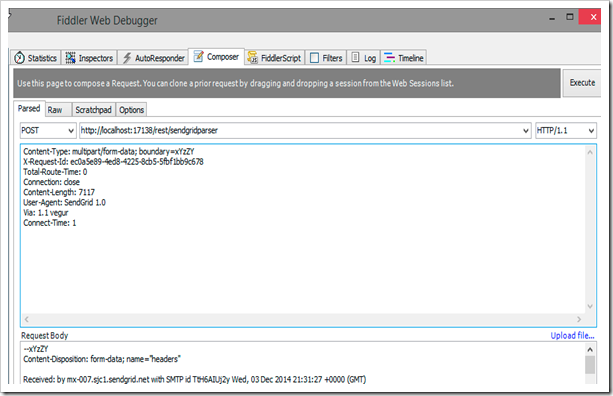Click the Composer pencil-and-paper icon

(199, 56)
